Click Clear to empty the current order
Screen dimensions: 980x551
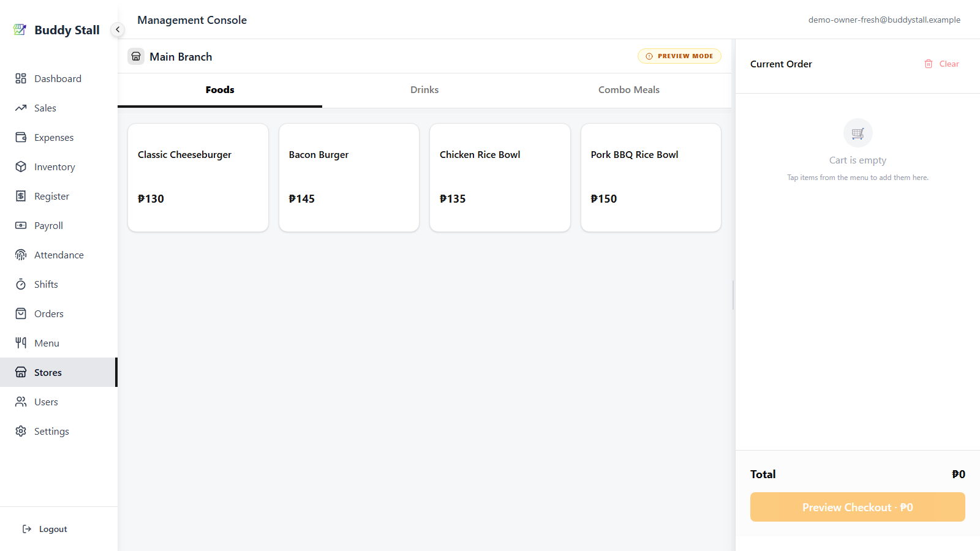[941, 64]
